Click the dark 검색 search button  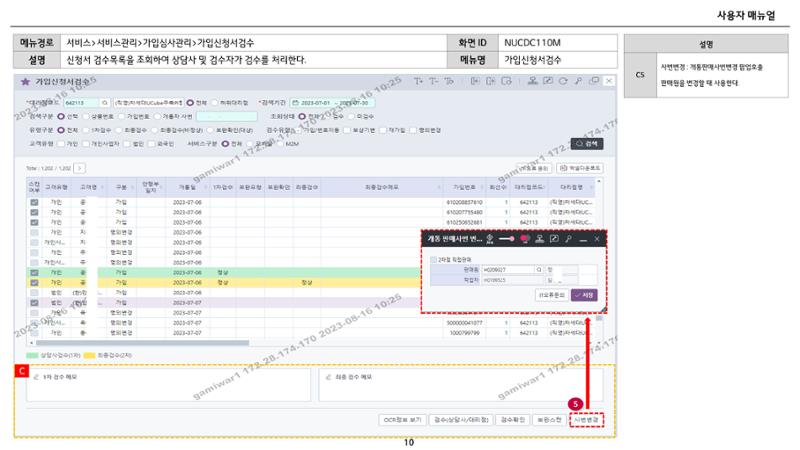pyautogui.click(x=587, y=144)
